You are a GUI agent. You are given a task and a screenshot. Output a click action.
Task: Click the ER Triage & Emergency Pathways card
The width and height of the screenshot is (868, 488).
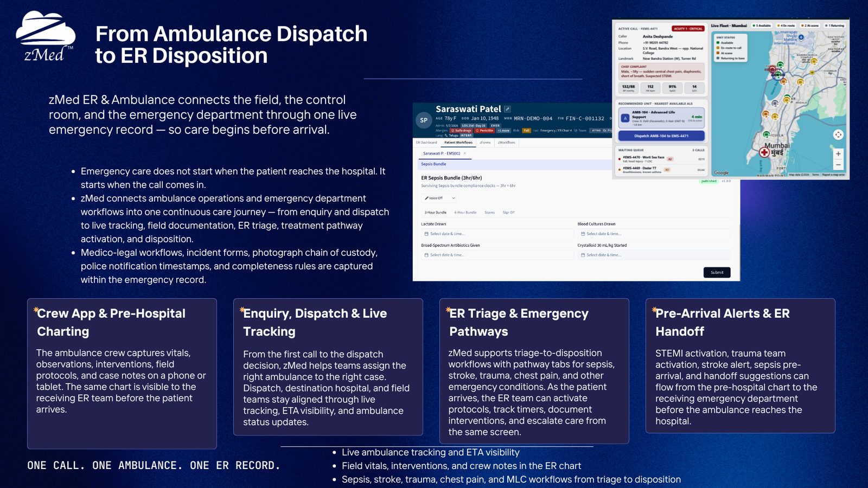coord(534,371)
